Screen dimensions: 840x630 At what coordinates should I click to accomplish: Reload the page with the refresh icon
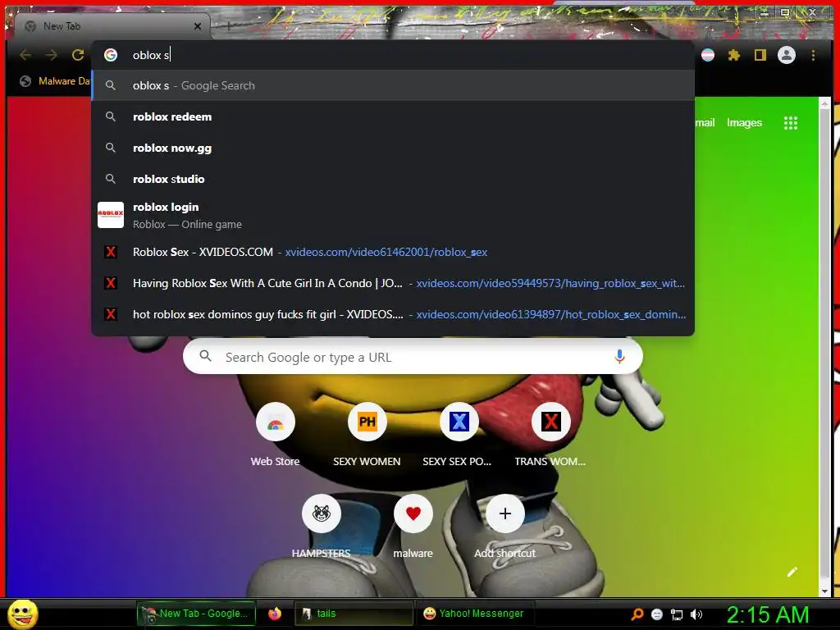click(78, 55)
